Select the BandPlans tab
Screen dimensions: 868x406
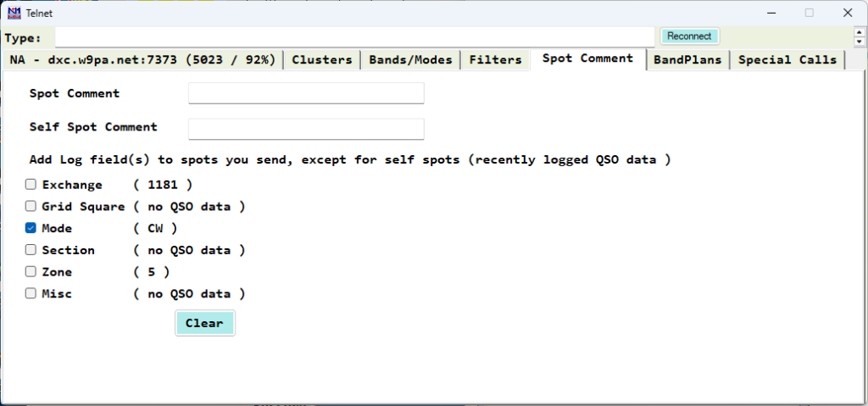pos(687,60)
